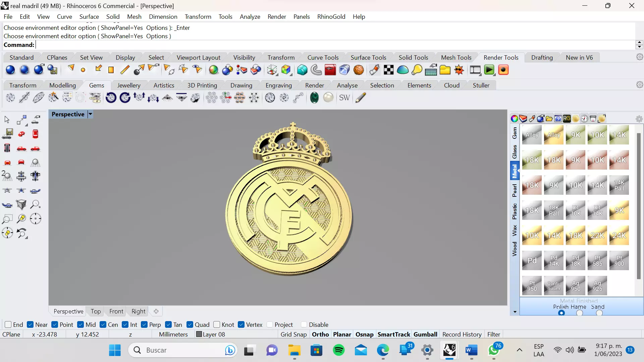The image size is (644, 362).
Task: Open the RhinoGold menu
Action: [331, 17]
